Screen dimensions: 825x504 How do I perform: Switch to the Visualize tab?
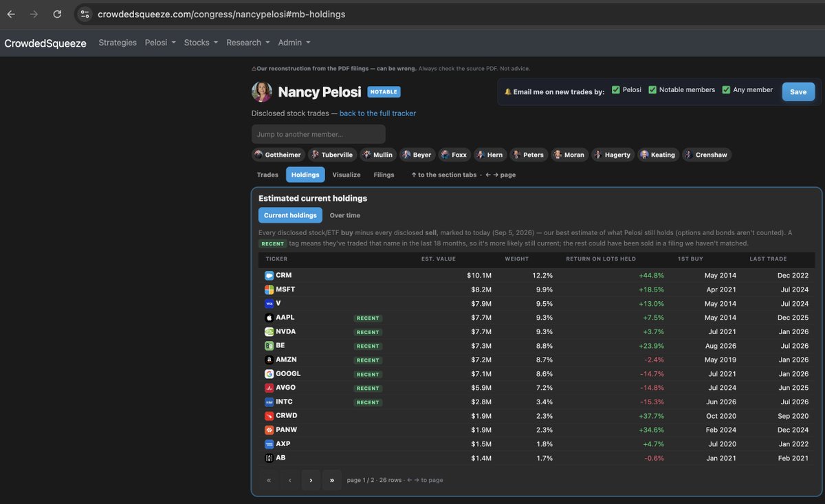pos(346,175)
